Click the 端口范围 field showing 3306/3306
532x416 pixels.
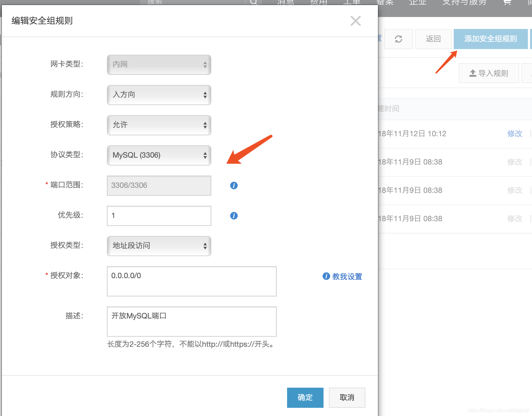pyautogui.click(x=159, y=186)
